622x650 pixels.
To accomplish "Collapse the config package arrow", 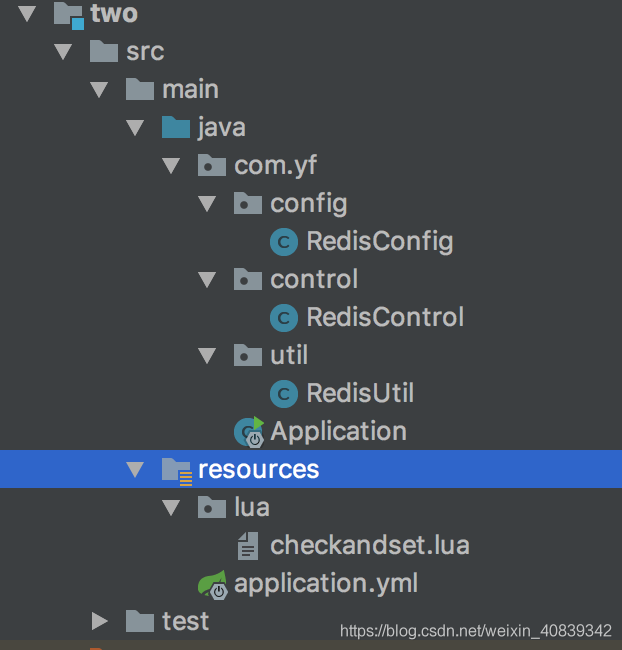I will (x=207, y=204).
